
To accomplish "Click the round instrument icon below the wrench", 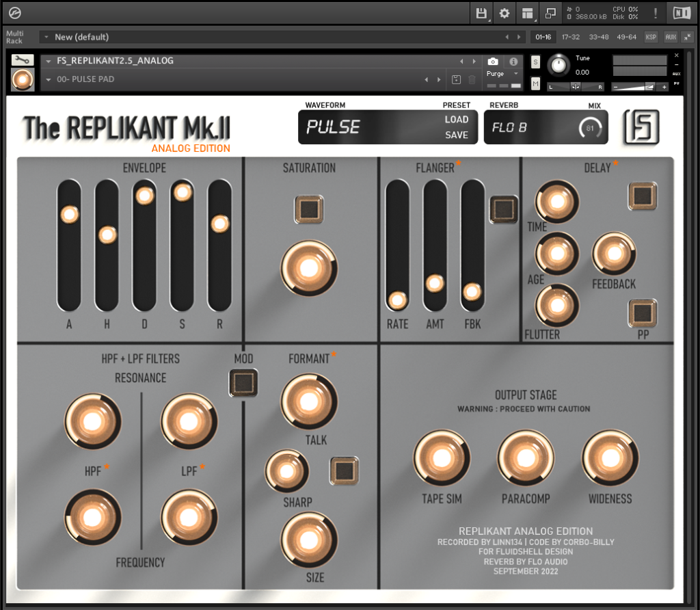I will pos(23,79).
